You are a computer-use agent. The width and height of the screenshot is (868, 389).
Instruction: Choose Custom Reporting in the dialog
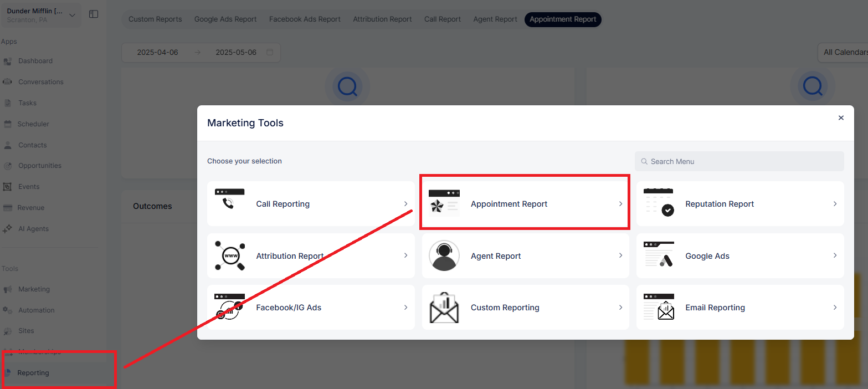(x=526, y=308)
